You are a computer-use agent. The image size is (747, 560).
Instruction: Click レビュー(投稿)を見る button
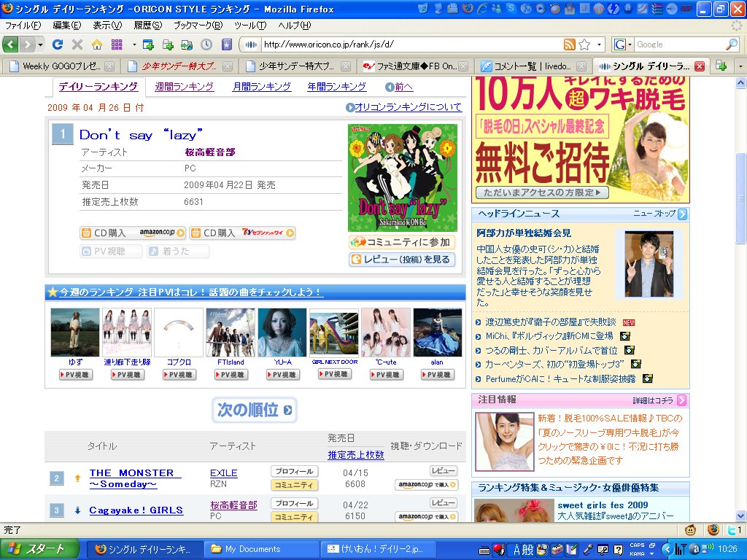click(402, 260)
